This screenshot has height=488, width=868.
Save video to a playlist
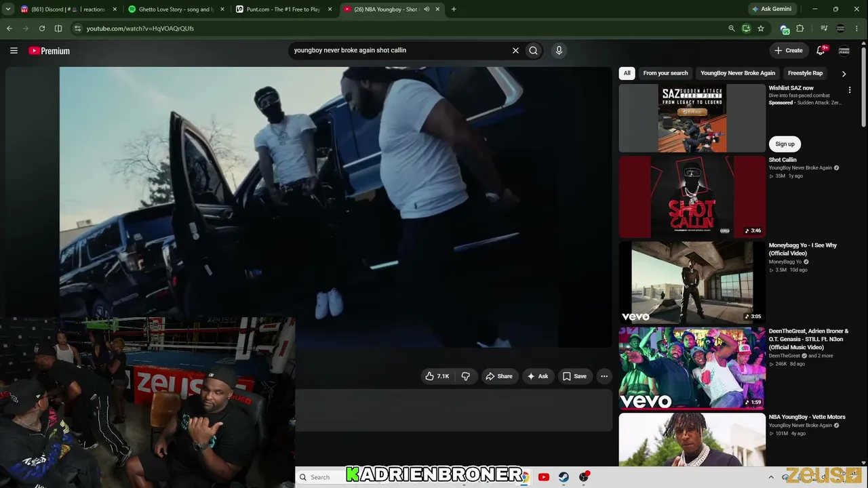point(574,376)
